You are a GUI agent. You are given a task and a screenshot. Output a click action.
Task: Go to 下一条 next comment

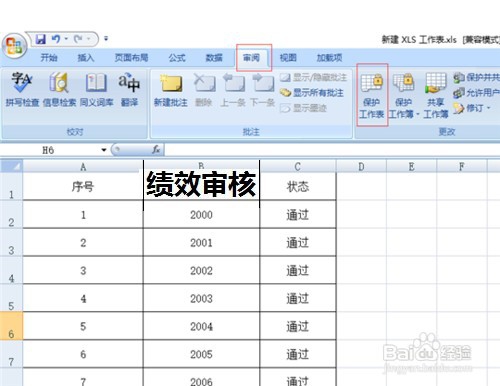pyautogui.click(x=262, y=90)
